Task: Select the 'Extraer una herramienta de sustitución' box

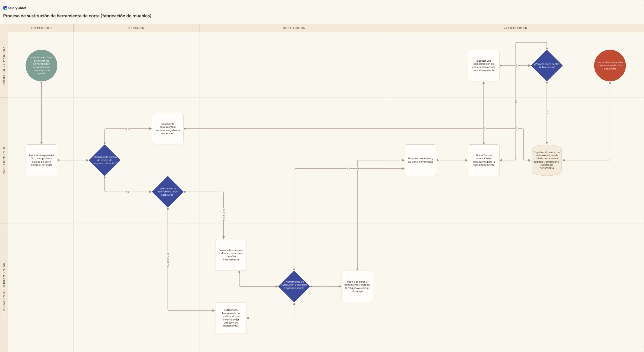Action: coord(231,318)
